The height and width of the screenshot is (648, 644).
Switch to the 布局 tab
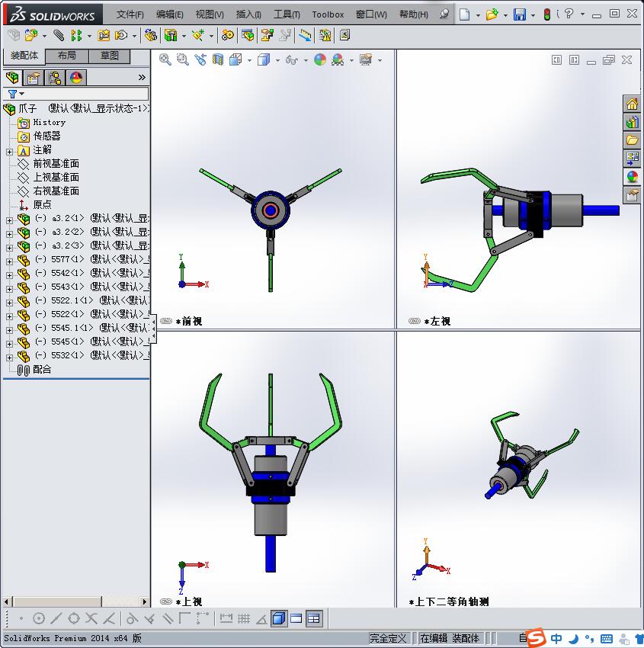click(x=66, y=56)
